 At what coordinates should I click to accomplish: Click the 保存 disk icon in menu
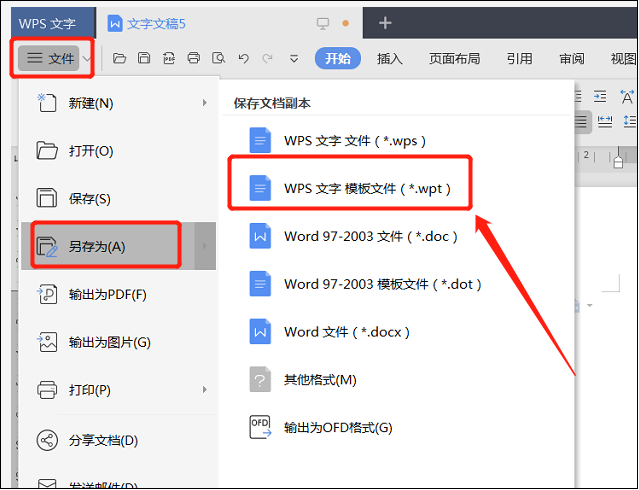(x=46, y=199)
